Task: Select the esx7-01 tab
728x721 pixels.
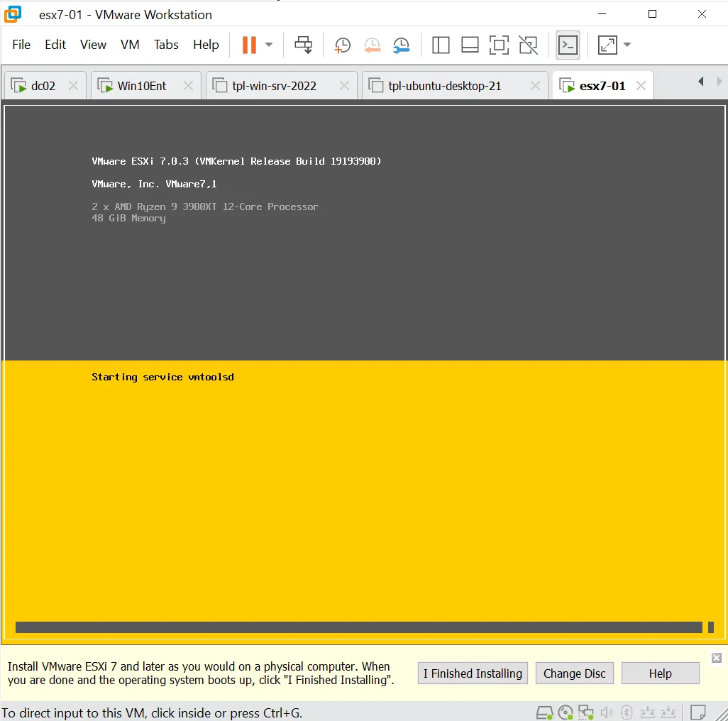Action: point(602,86)
